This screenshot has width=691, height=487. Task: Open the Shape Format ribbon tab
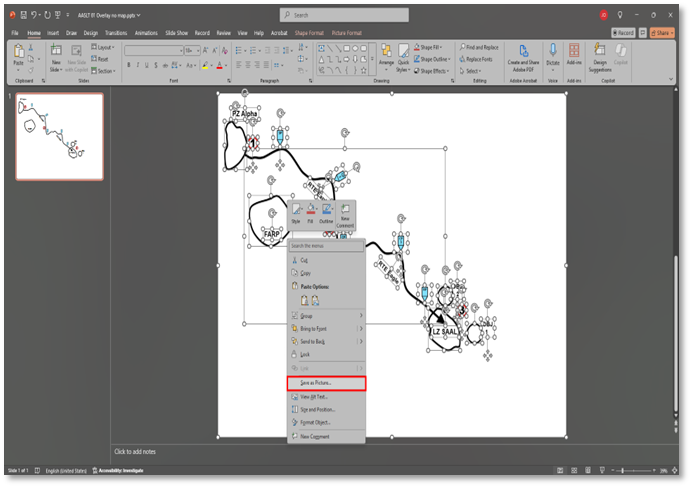point(309,32)
